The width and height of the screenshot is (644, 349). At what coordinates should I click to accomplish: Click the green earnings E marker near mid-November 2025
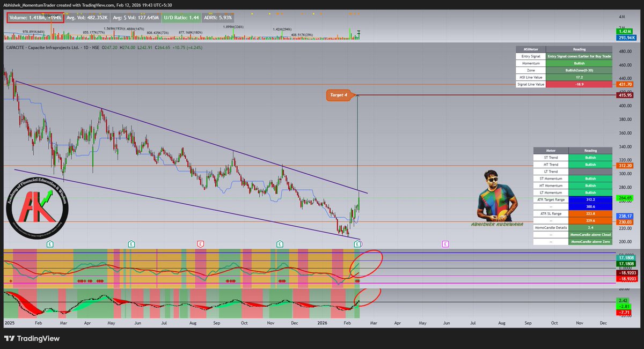click(280, 244)
